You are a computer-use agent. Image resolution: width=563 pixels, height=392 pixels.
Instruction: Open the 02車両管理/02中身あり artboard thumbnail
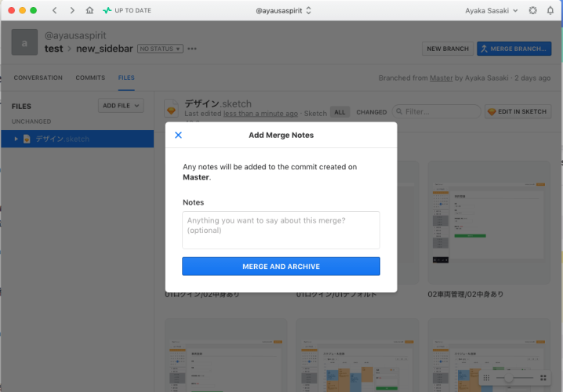[489, 223]
